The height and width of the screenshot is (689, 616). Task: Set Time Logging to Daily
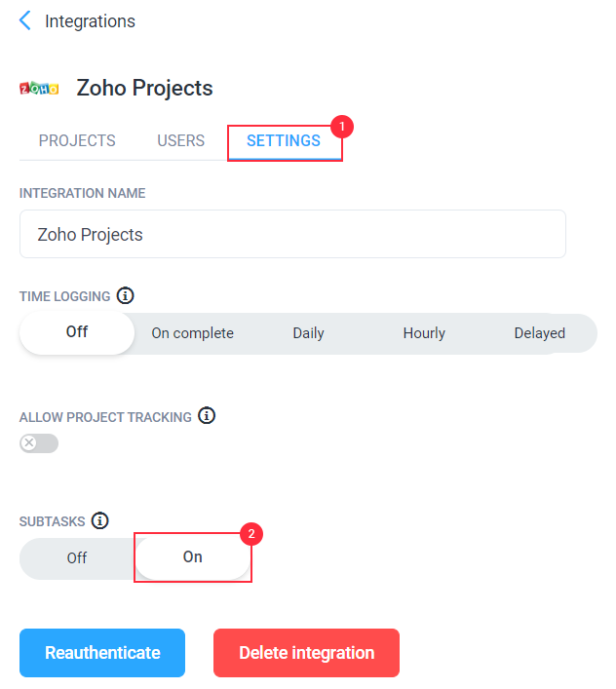coord(308,333)
